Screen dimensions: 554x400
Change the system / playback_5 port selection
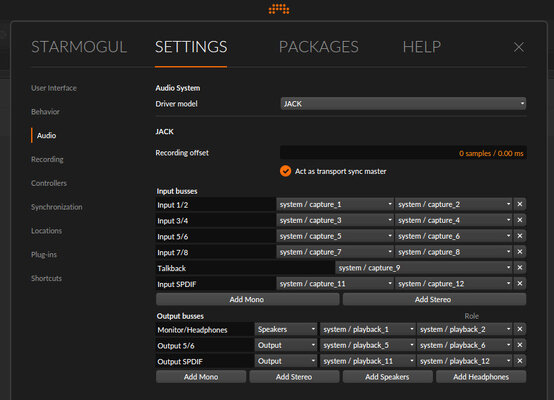point(367,345)
